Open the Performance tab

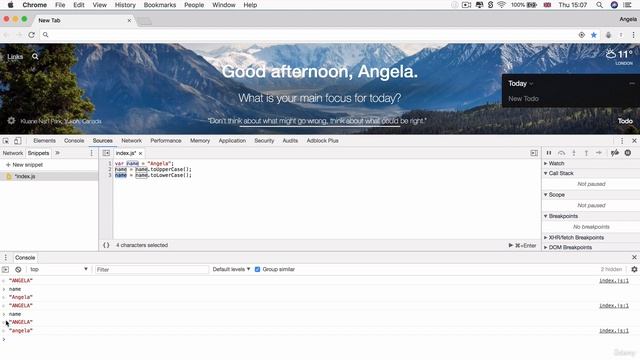point(166,141)
